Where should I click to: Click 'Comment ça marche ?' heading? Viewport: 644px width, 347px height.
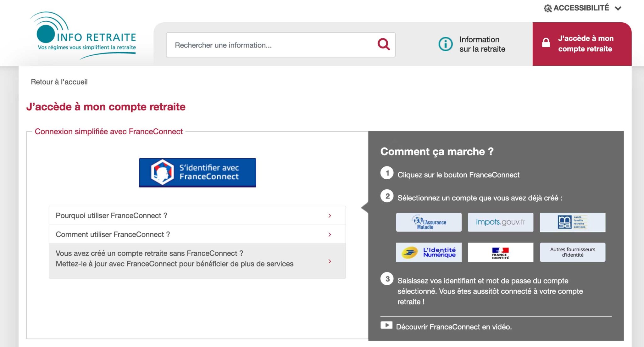(437, 151)
